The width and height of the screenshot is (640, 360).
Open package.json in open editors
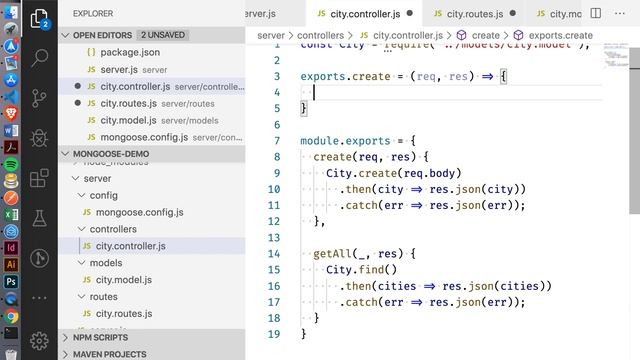coord(152,52)
